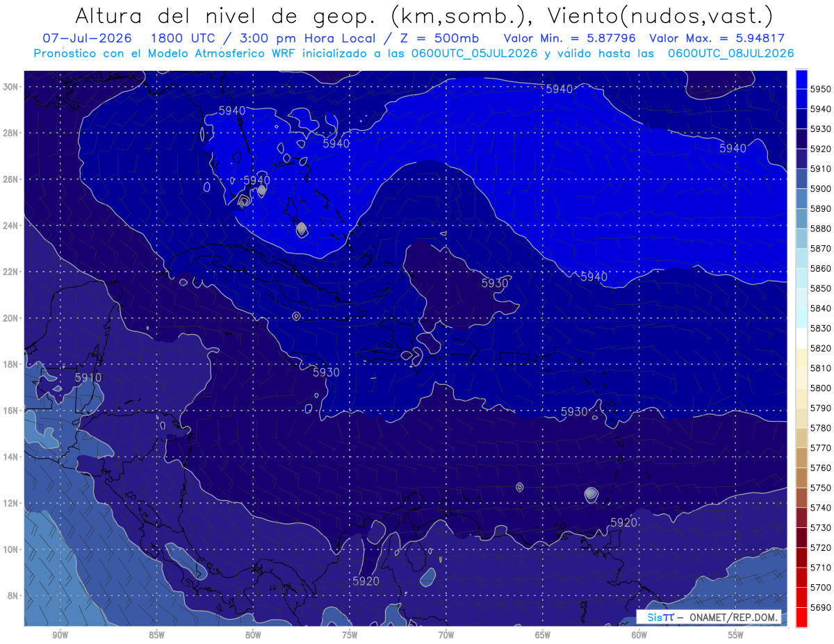Click the red colorbar segment below 5690

coord(801,617)
